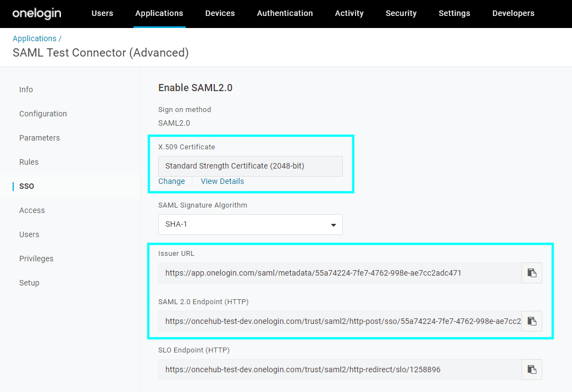This screenshot has height=392, width=572.
Task: Open the Applications top menu
Action: pyautogui.click(x=159, y=14)
